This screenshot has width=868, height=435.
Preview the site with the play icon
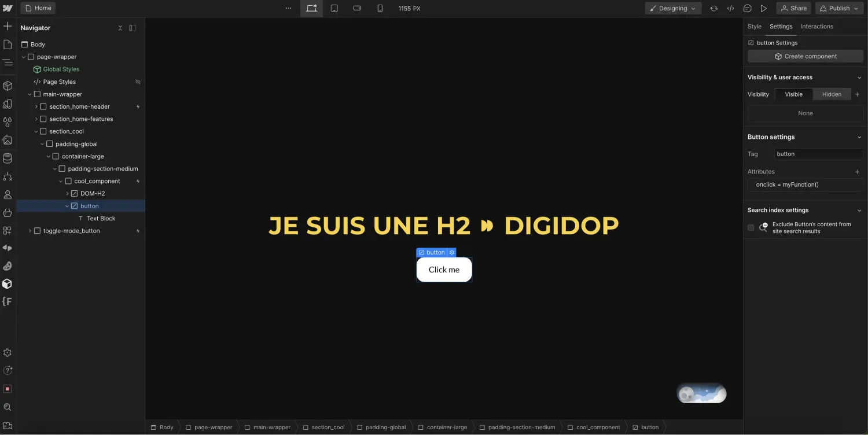pos(763,8)
